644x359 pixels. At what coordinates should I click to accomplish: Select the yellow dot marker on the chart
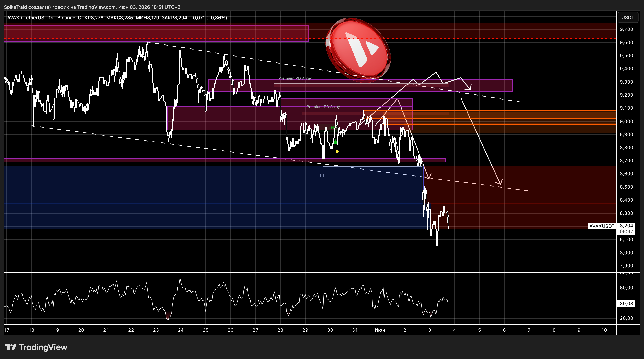(x=337, y=151)
